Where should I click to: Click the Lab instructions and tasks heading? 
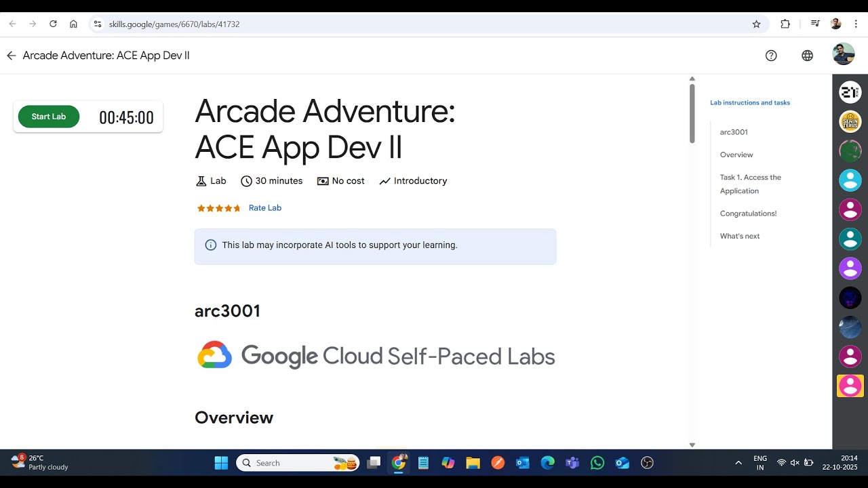(750, 103)
